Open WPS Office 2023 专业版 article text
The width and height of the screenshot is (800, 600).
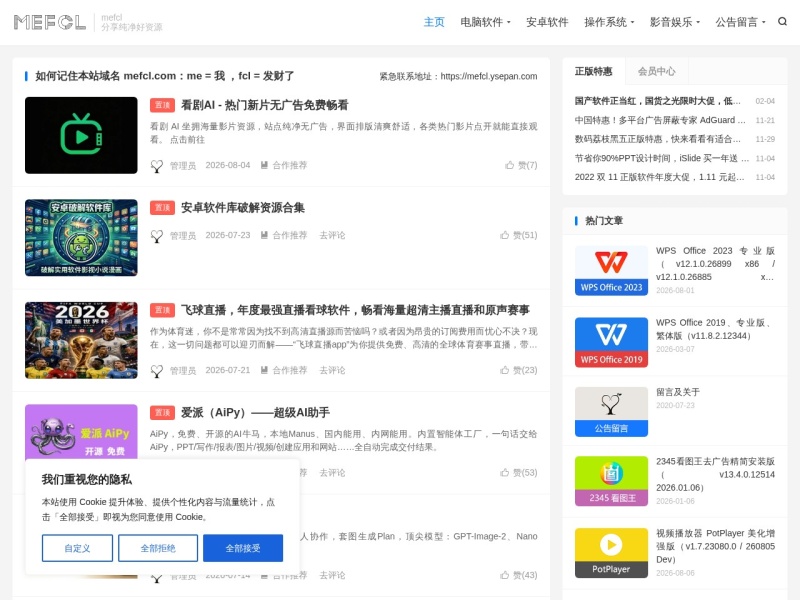[715, 264]
